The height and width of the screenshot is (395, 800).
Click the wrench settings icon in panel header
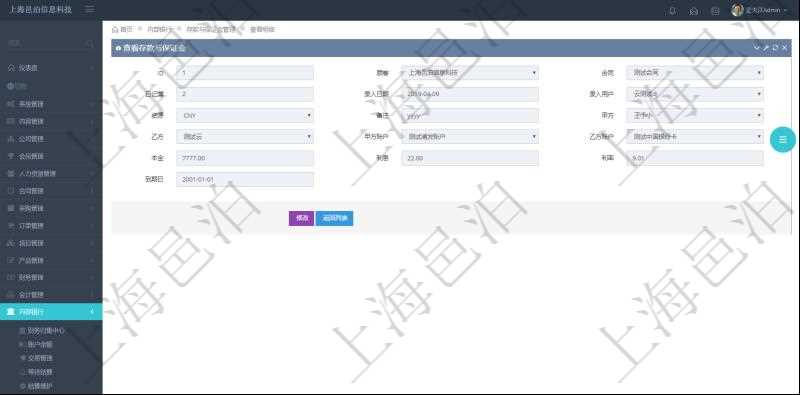766,47
